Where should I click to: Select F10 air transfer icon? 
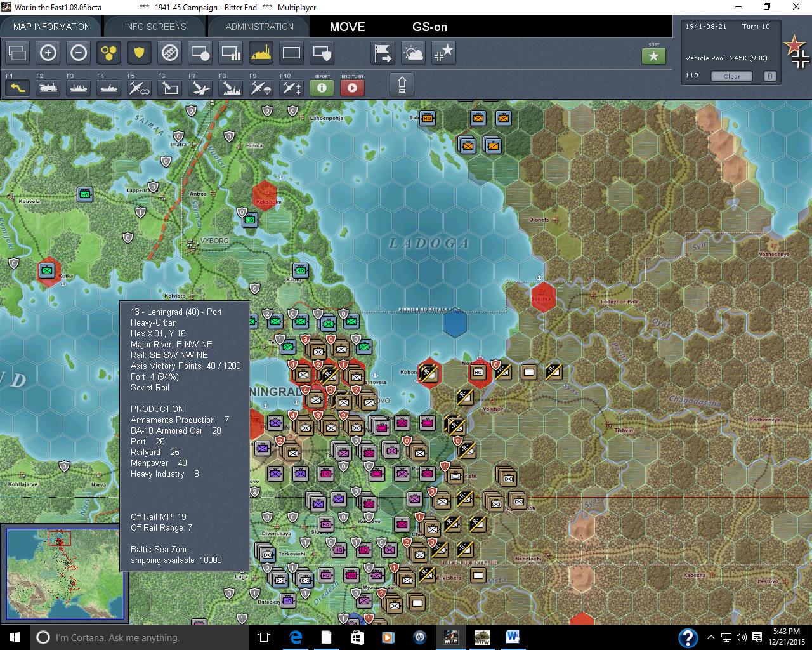click(291, 87)
